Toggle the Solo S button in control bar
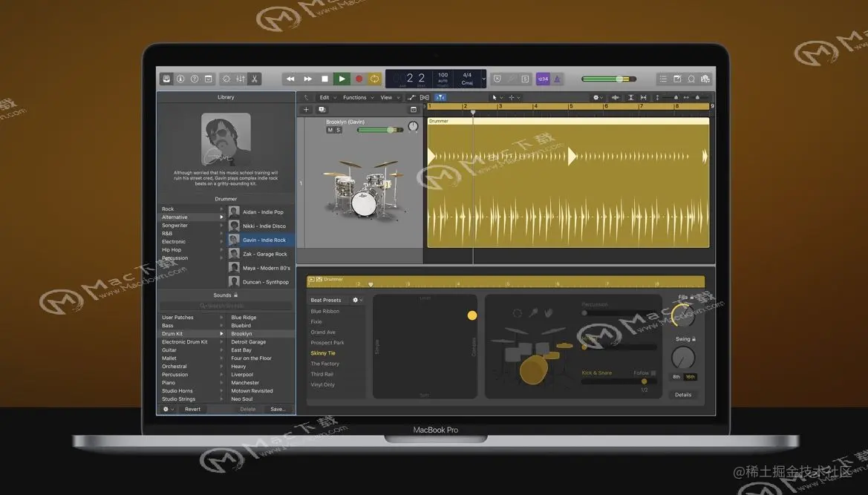 click(525, 79)
